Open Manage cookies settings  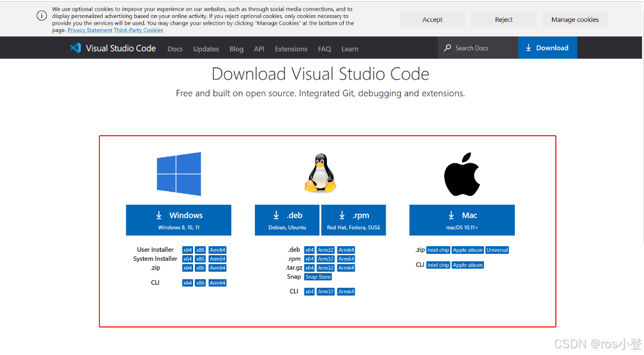[x=575, y=19]
